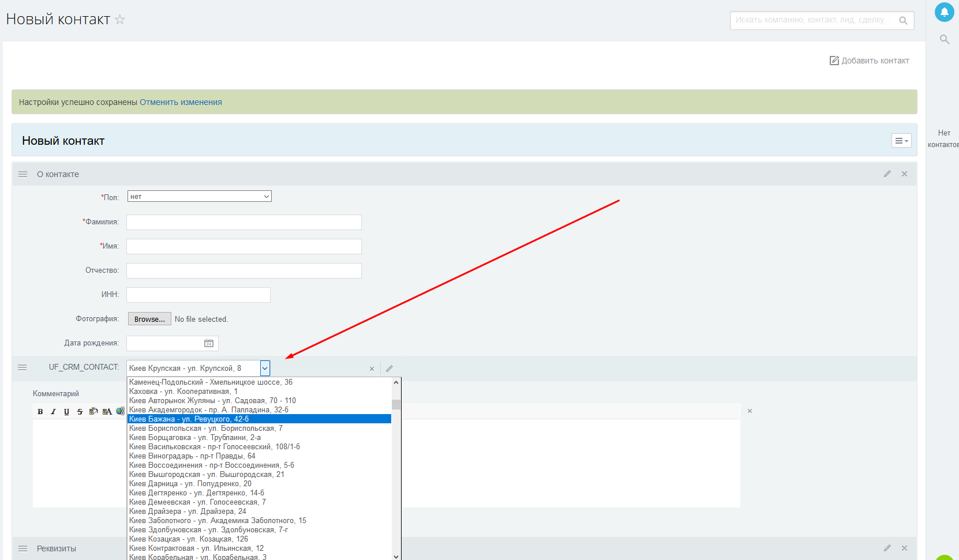Open the calendar picker for Дата рождения
959x560 pixels.
(x=209, y=344)
